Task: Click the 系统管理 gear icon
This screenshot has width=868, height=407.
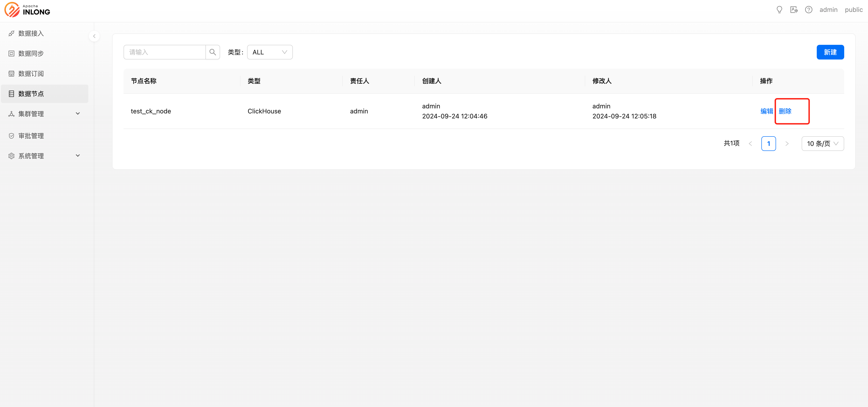Action: [x=11, y=155]
